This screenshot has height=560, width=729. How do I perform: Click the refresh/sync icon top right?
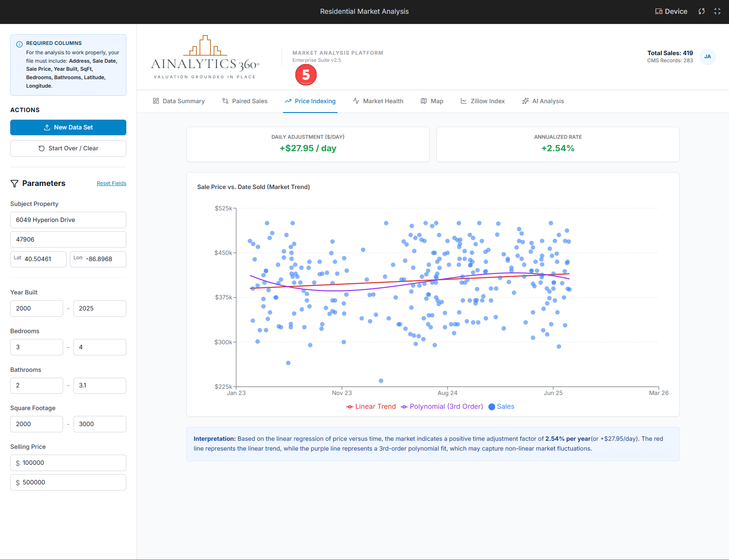[x=701, y=11]
